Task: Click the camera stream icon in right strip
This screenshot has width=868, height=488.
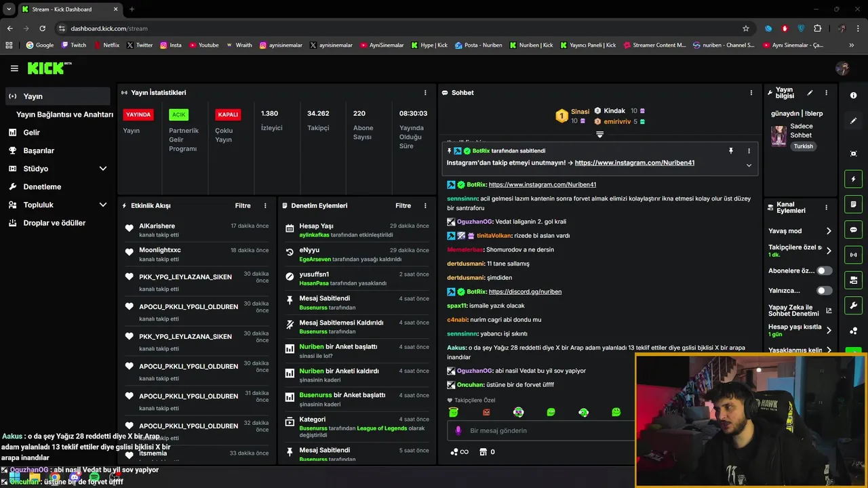Action: tap(853, 280)
